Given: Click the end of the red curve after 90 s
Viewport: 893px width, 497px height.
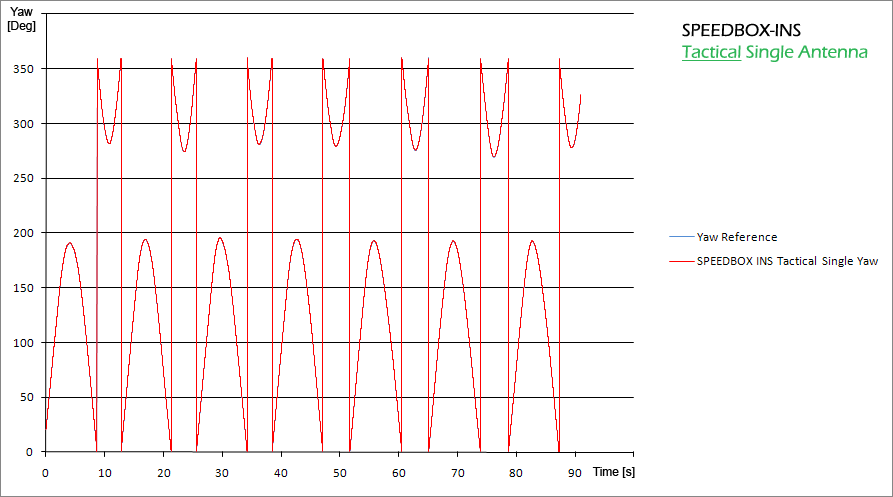Looking at the screenshot, I should coord(580,96).
